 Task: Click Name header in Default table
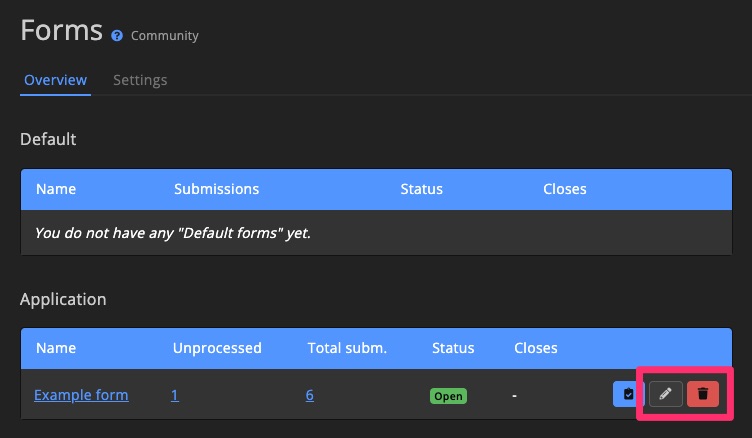point(56,188)
